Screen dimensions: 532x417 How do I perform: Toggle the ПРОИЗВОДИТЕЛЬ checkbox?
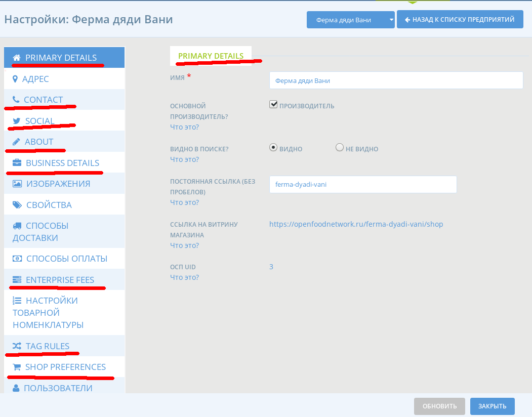[x=273, y=105]
